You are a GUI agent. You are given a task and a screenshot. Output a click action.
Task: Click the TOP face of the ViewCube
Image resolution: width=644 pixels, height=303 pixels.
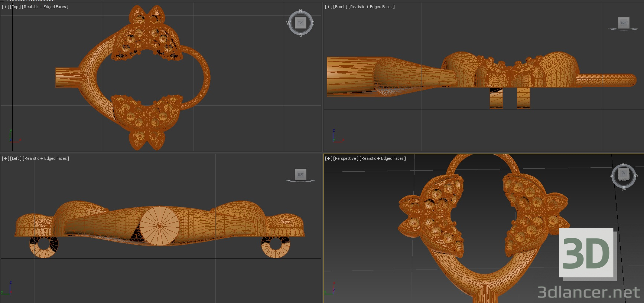click(300, 23)
